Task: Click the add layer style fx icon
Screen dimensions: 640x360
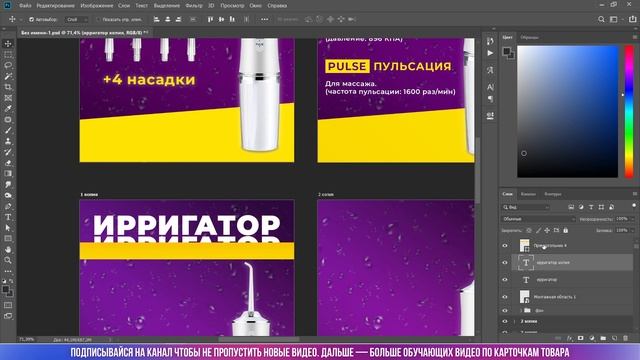Action: point(570,338)
